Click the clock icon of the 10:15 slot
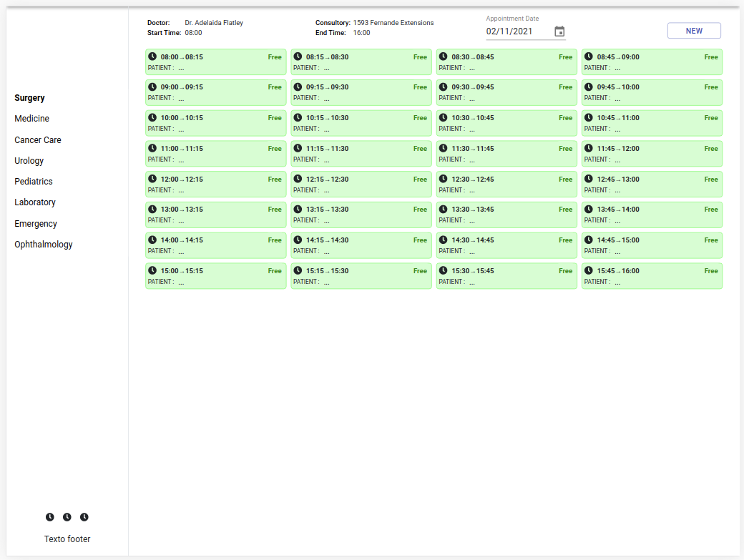 (298, 117)
